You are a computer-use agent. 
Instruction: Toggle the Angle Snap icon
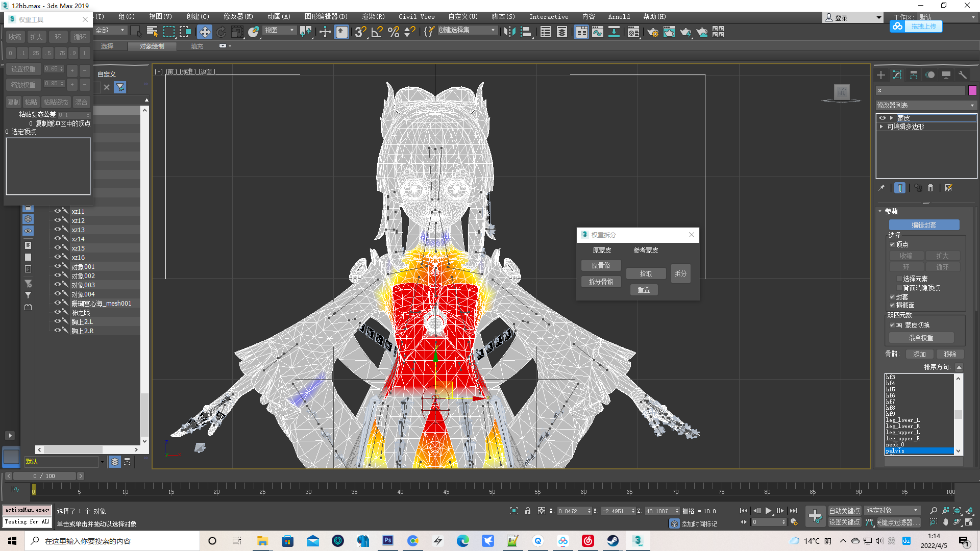pos(377,32)
